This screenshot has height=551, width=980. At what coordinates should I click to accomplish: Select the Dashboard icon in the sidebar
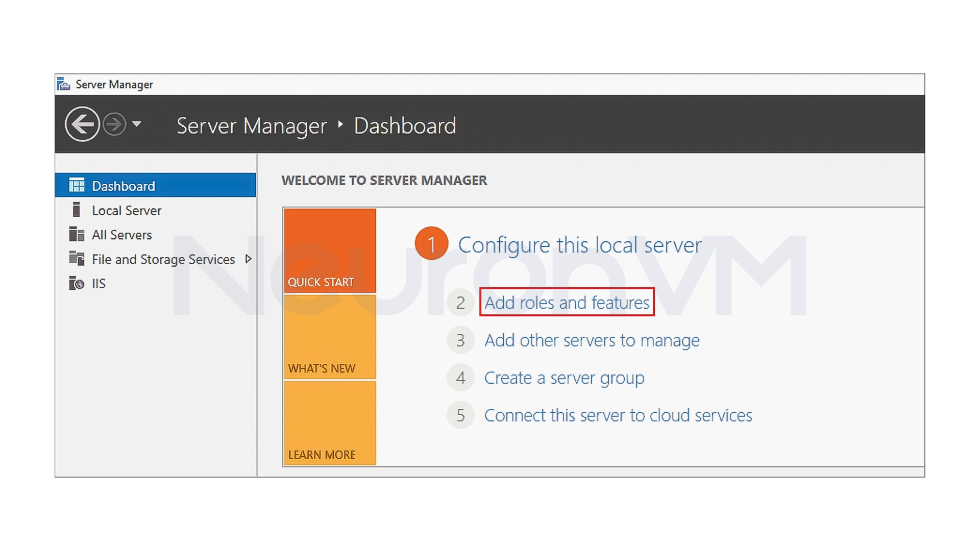[x=77, y=185]
